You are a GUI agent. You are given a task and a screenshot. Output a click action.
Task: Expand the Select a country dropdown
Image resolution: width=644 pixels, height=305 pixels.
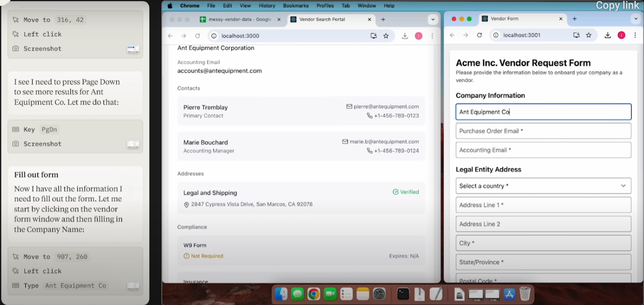point(543,186)
